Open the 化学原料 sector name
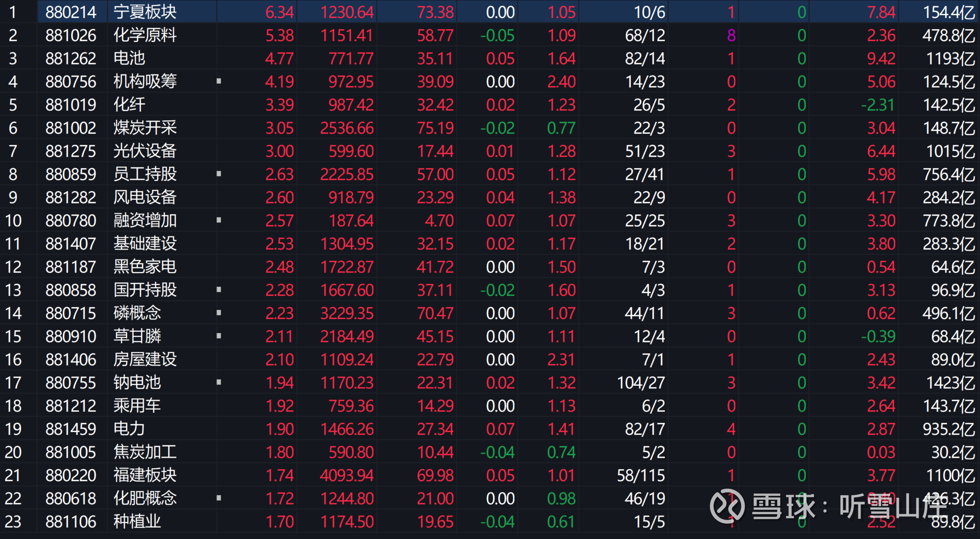 tap(145, 35)
